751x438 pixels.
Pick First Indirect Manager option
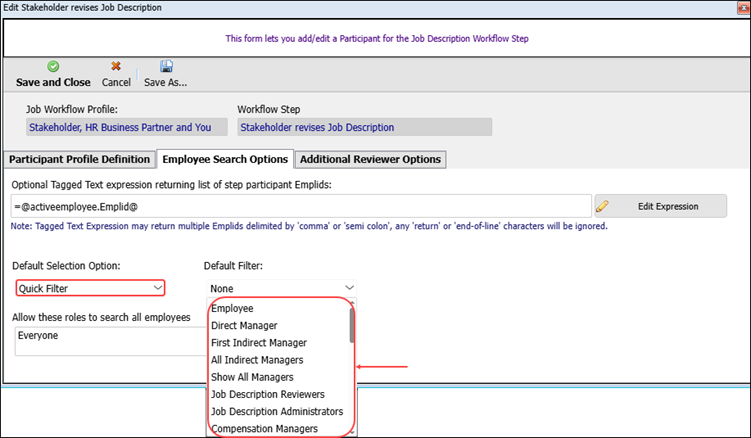coord(259,343)
